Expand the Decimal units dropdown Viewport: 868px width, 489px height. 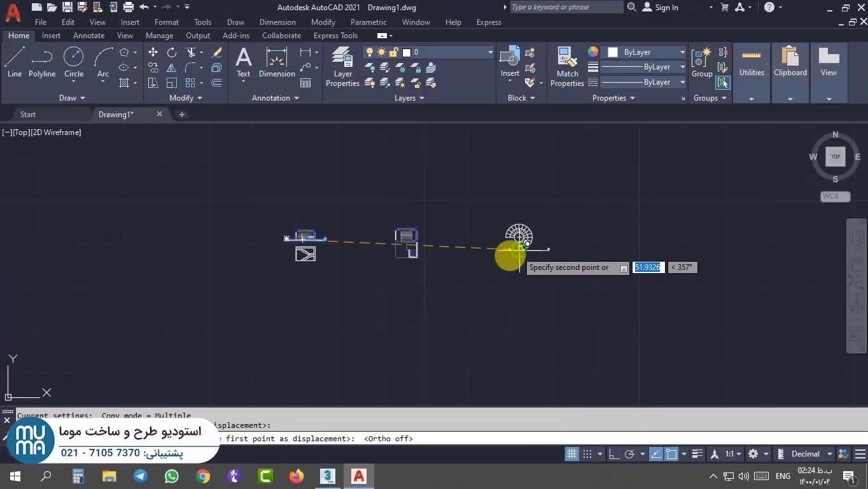(x=829, y=454)
